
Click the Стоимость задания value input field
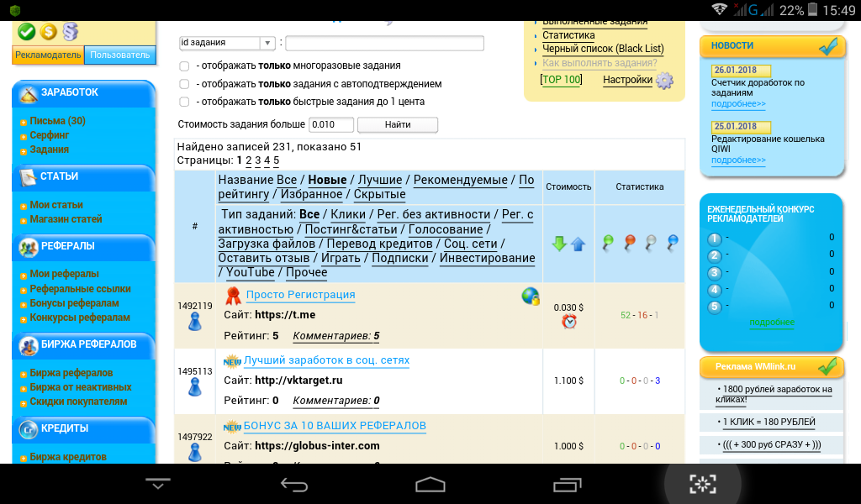(x=331, y=125)
